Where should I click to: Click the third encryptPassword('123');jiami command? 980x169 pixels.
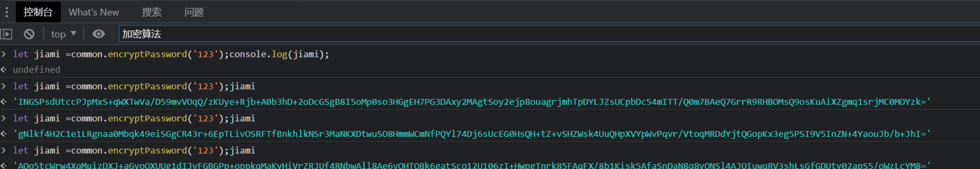134,118
